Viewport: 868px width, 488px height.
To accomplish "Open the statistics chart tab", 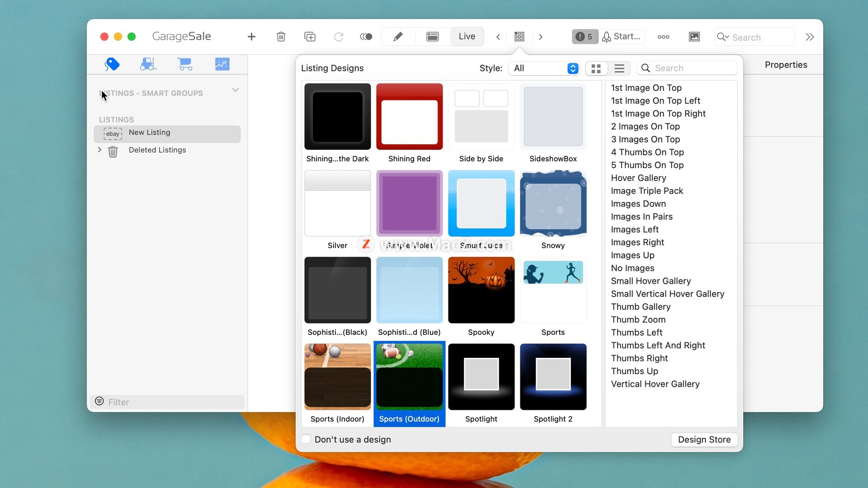I will [222, 65].
